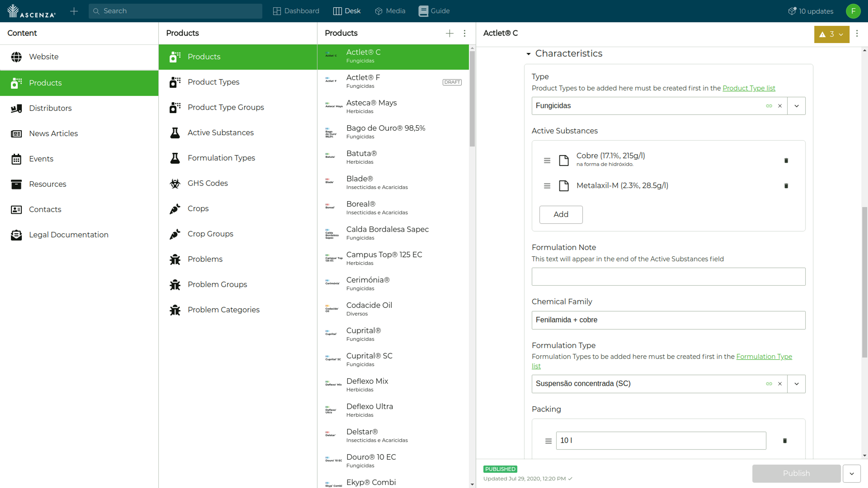Expand the Type dropdown arrow
This screenshot has height=488, width=868.
pos(797,106)
